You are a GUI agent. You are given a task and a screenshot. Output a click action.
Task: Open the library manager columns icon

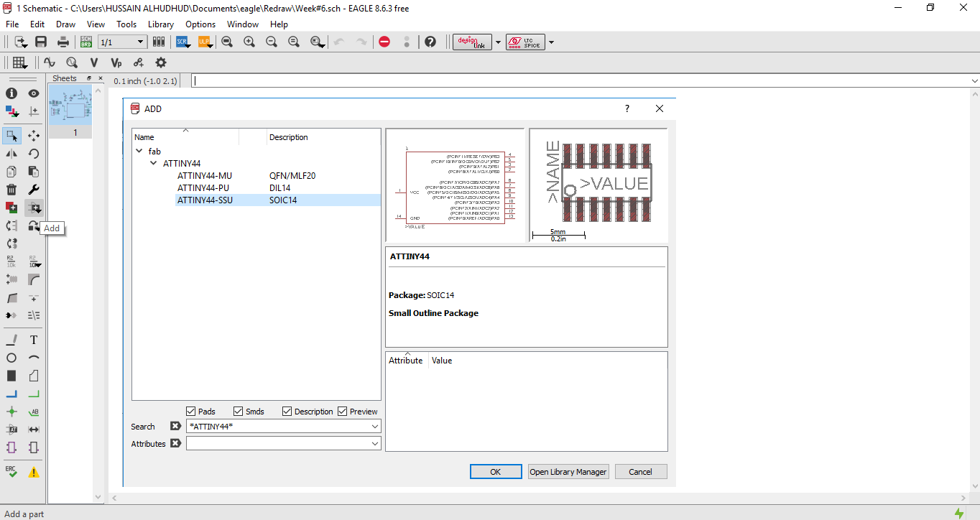[159, 42]
